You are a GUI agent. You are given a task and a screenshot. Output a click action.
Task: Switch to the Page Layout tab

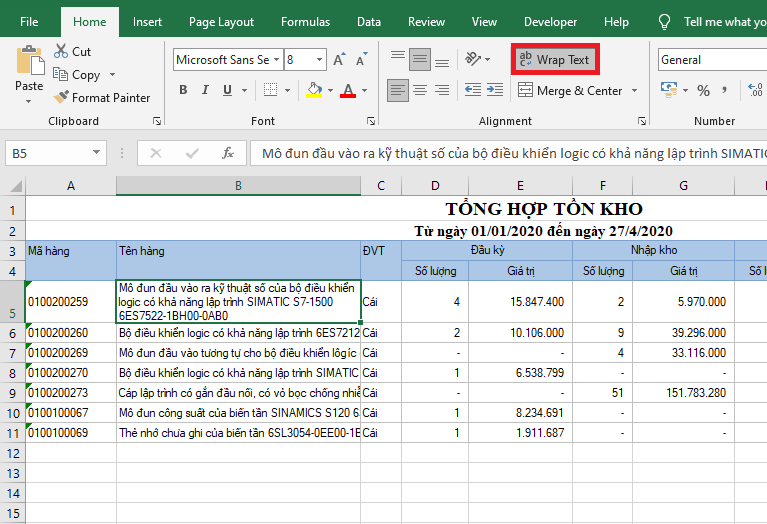point(221,21)
